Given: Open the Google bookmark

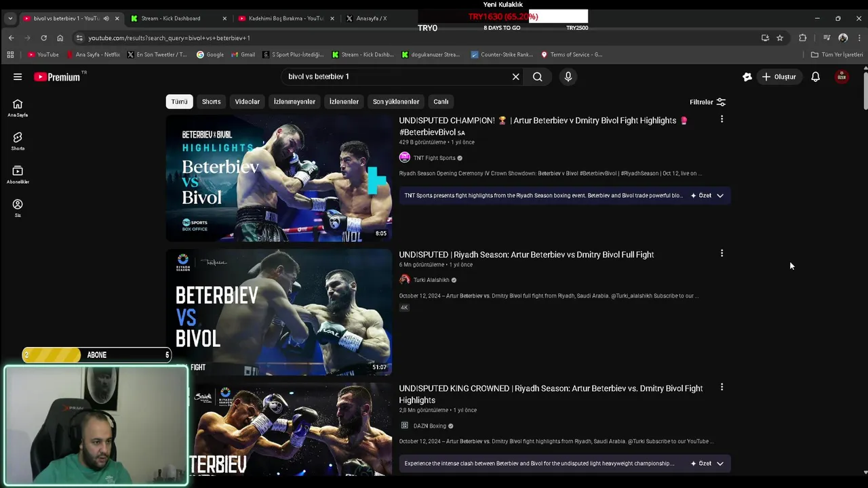Looking at the screenshot, I should [x=210, y=54].
